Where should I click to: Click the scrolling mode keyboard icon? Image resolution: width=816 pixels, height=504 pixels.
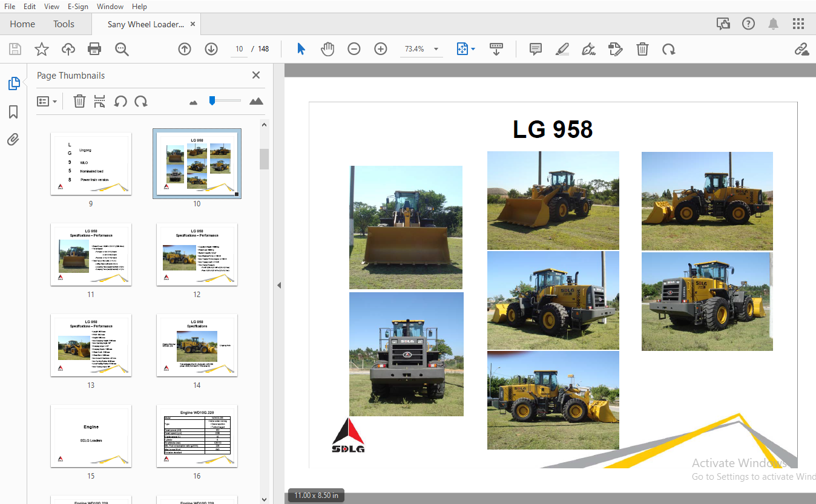tap(496, 49)
